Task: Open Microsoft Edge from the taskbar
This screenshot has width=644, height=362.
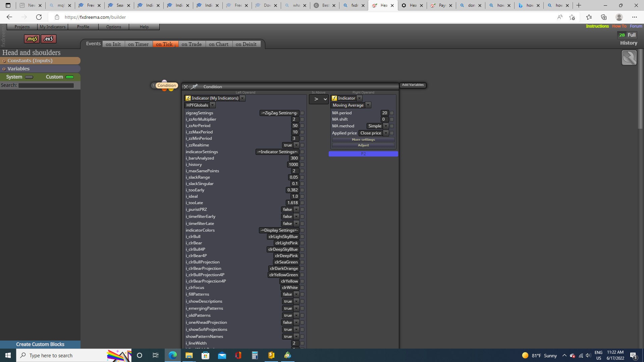Action: (173, 355)
